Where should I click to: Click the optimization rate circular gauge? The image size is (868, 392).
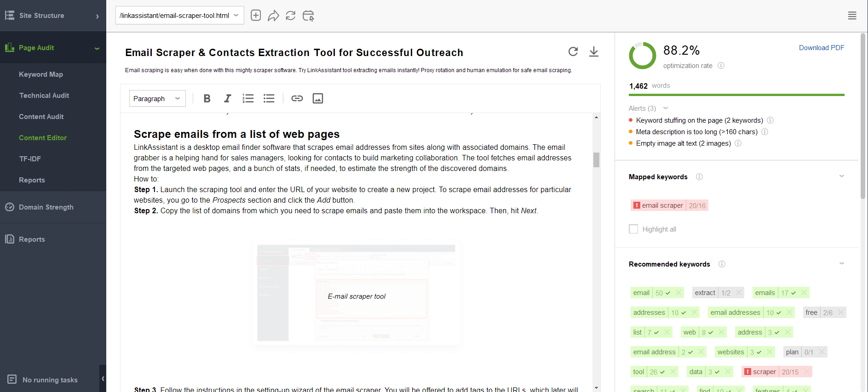643,56
